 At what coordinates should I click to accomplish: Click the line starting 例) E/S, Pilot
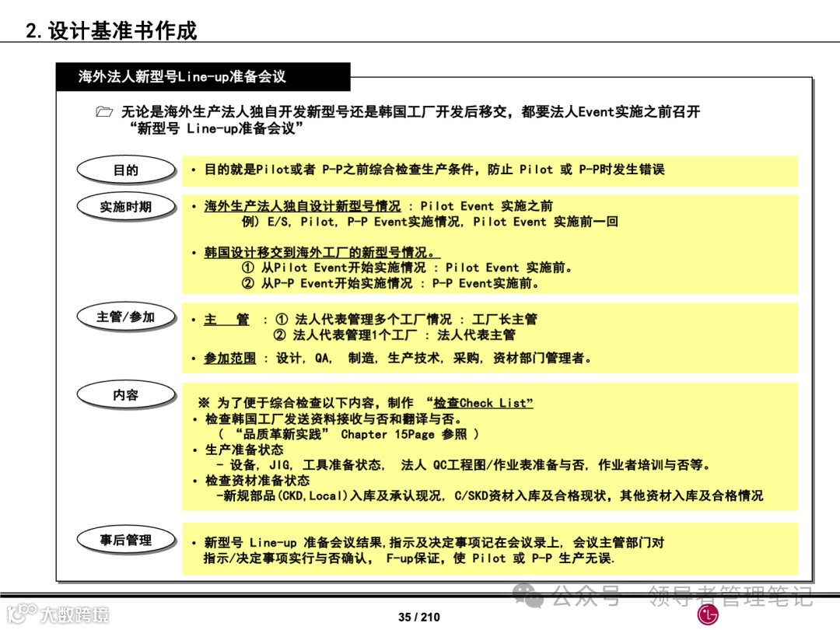click(x=429, y=222)
